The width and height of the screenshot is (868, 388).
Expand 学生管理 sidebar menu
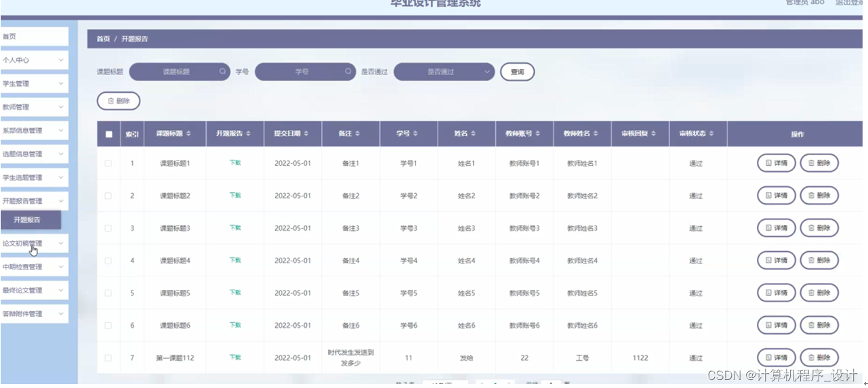pyautogui.click(x=34, y=84)
